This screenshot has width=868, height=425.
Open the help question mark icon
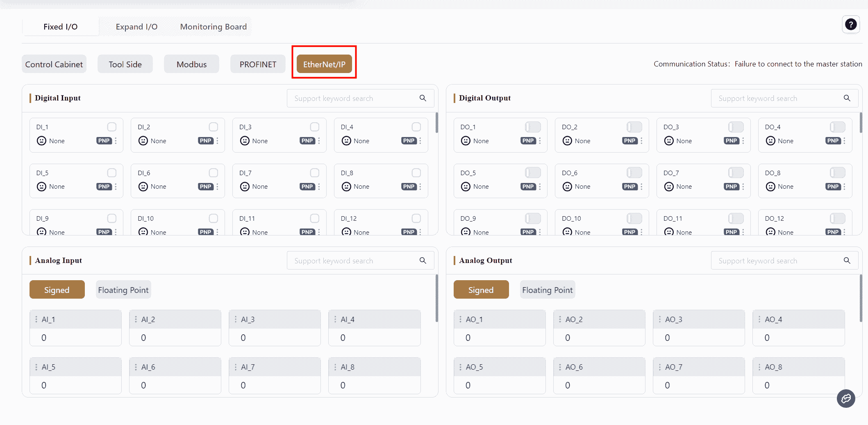851,25
